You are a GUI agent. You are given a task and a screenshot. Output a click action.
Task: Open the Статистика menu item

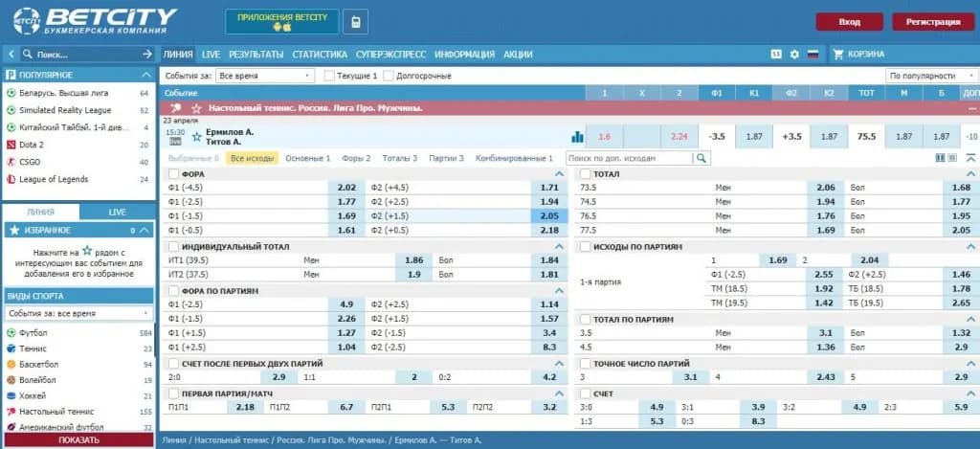320,55
